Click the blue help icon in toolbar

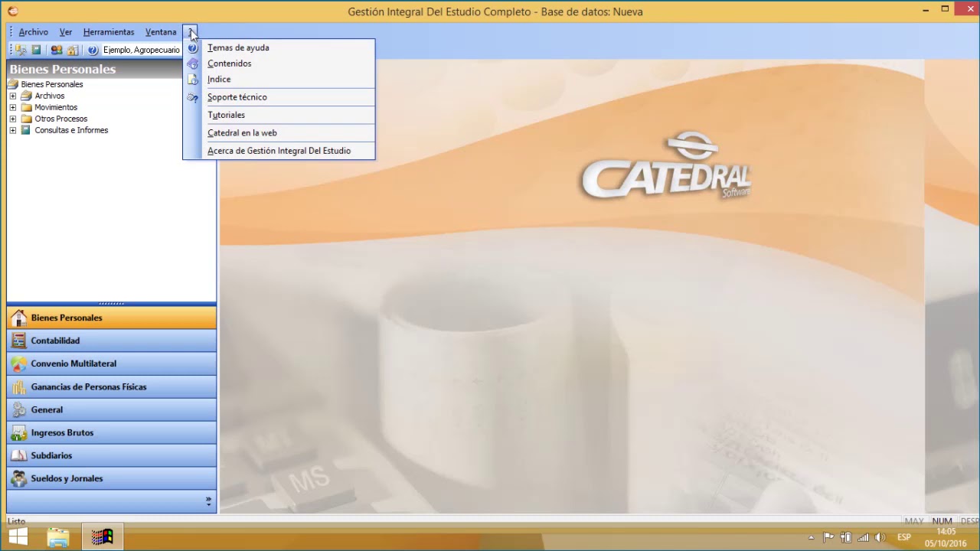pos(93,50)
